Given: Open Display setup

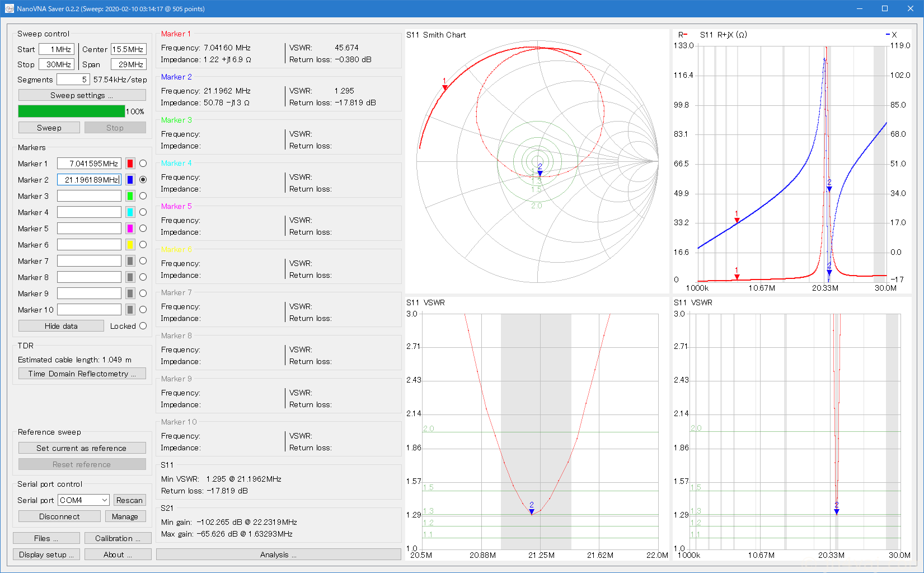Looking at the screenshot, I should click(x=46, y=555).
